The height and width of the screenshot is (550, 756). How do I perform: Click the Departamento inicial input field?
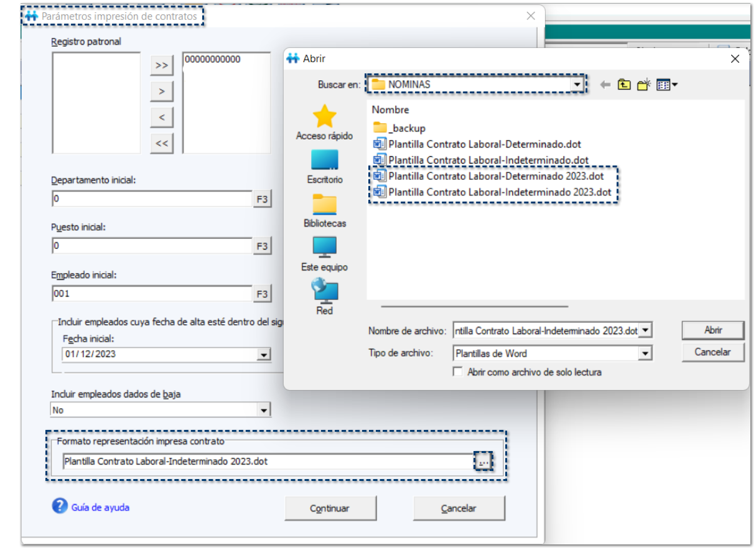coord(152,199)
